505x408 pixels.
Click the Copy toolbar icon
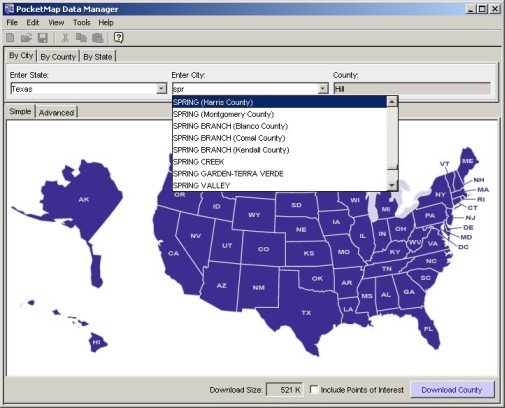coord(81,38)
